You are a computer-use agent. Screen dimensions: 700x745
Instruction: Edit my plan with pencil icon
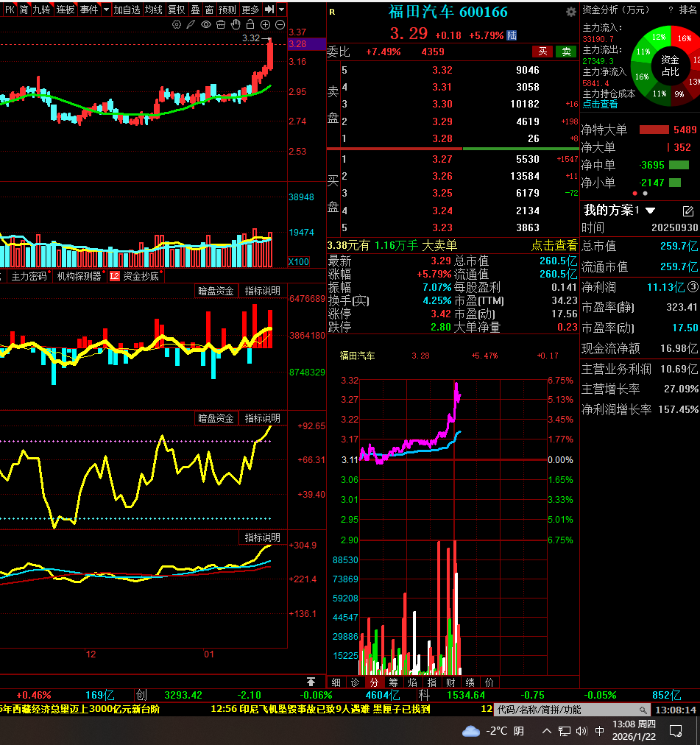pos(688,211)
